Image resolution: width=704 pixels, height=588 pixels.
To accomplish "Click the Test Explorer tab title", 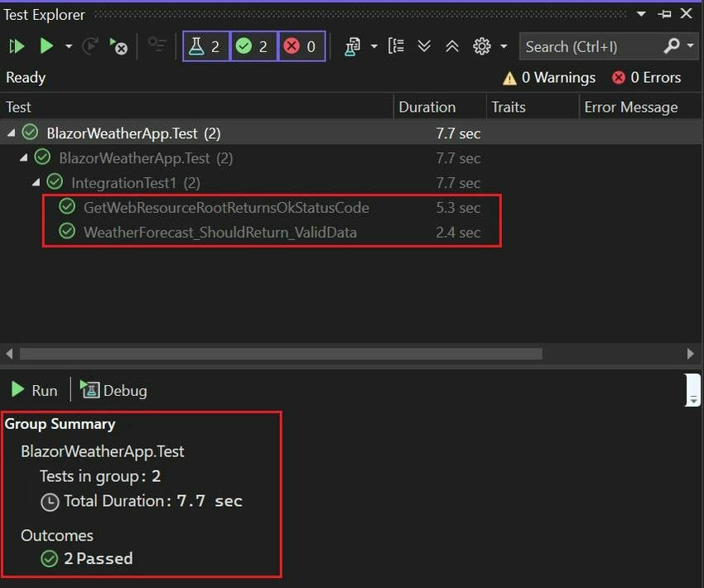I will point(46,14).
